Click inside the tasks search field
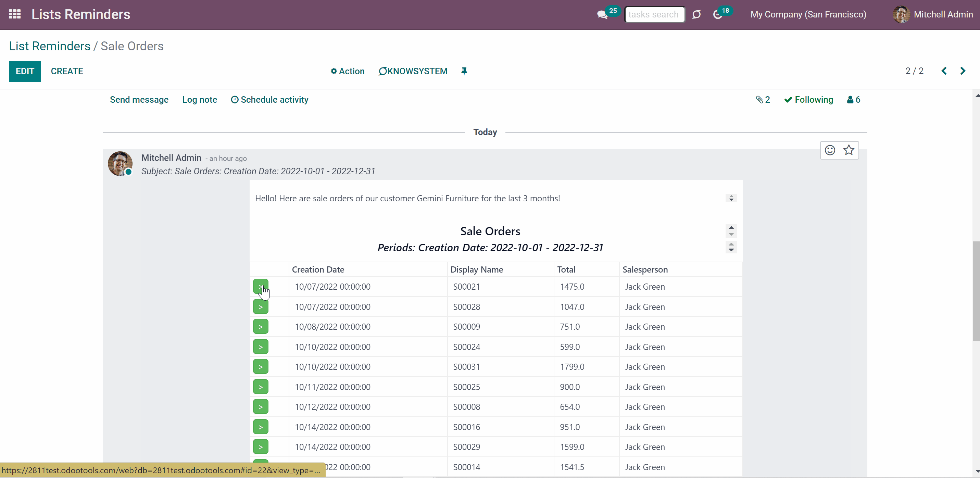Screen dimensions: 980x478 point(655,14)
